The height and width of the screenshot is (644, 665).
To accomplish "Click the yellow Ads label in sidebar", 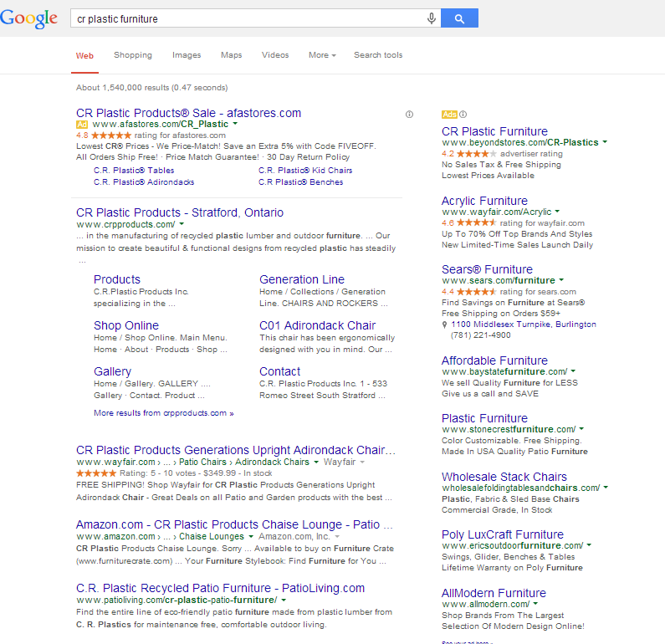I will 449,114.
